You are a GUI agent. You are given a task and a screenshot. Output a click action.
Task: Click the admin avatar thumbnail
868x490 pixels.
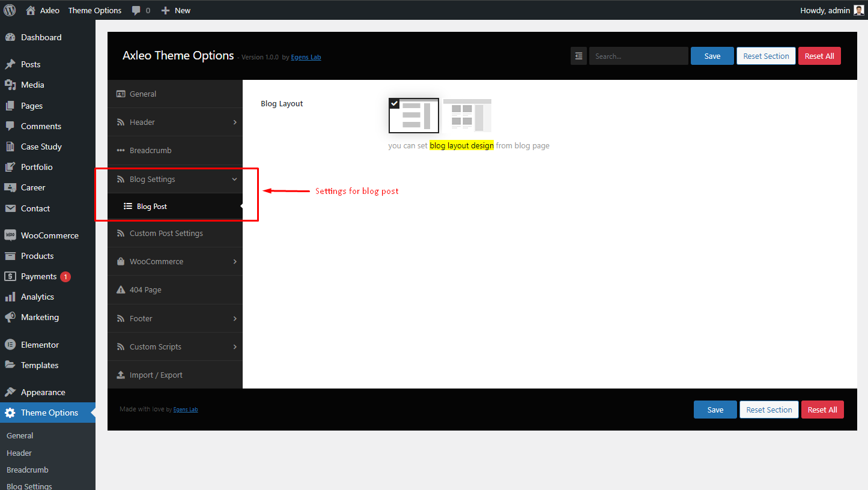coord(859,10)
